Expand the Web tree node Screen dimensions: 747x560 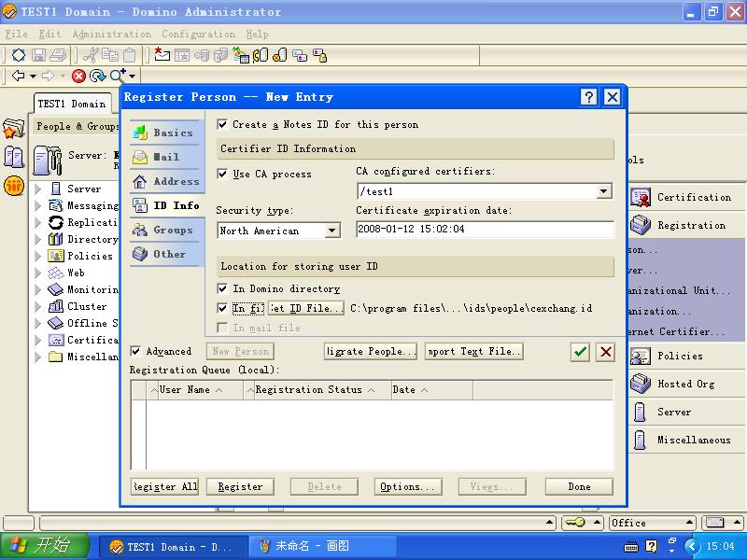pos(38,273)
